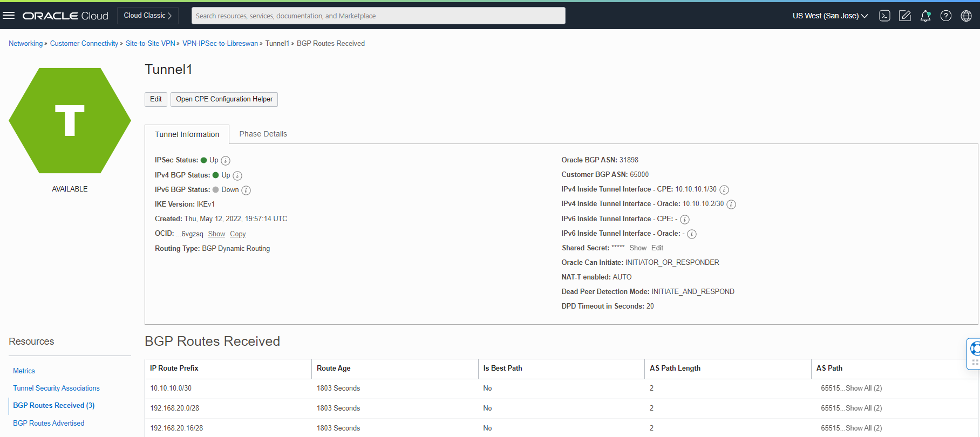This screenshot has width=980, height=437.
Task: Select the Tunnel Information tab
Action: [x=187, y=134]
